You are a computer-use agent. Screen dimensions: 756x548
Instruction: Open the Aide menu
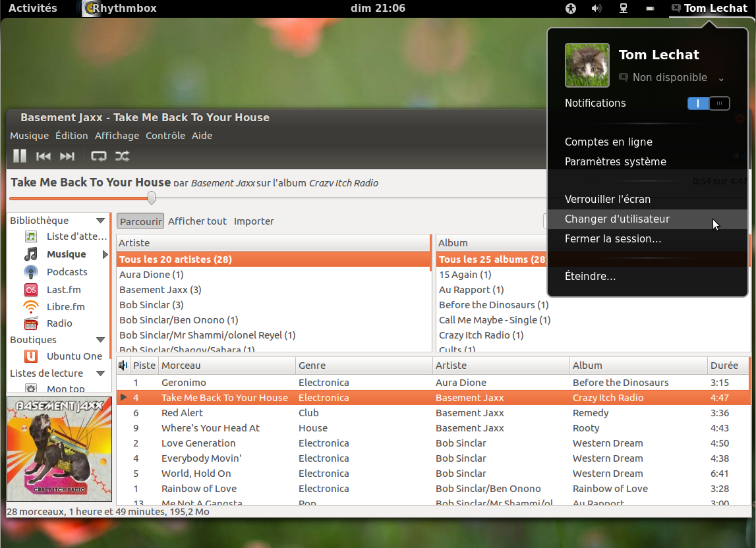[x=202, y=136]
